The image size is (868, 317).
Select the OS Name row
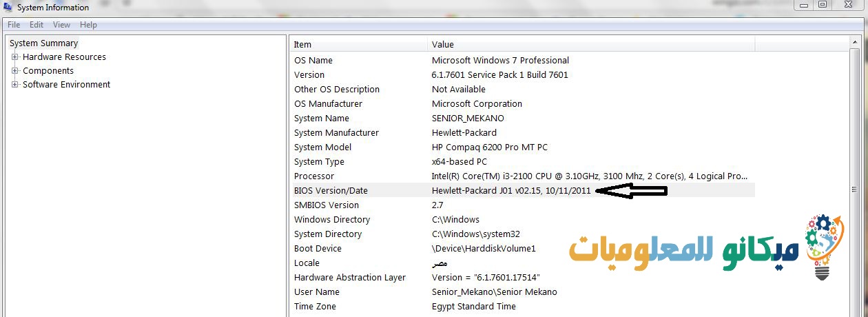point(522,61)
